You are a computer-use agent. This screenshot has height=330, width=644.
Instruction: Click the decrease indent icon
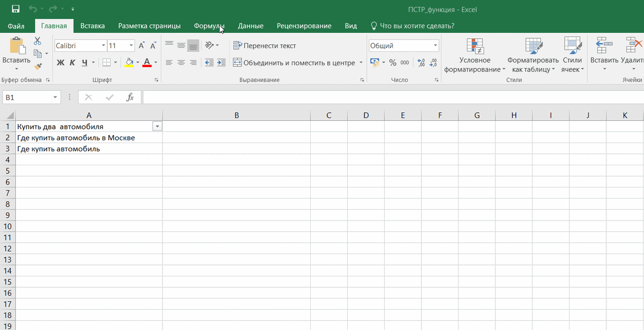coord(209,63)
